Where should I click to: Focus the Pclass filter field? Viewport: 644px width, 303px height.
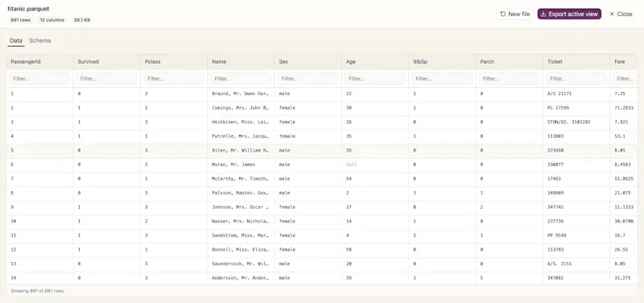(x=174, y=78)
